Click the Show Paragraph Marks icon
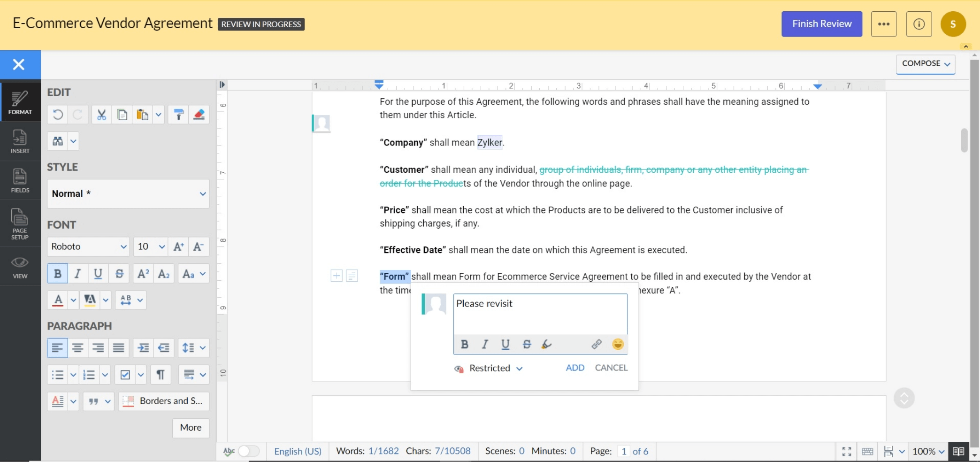The image size is (980, 462). [x=161, y=375]
